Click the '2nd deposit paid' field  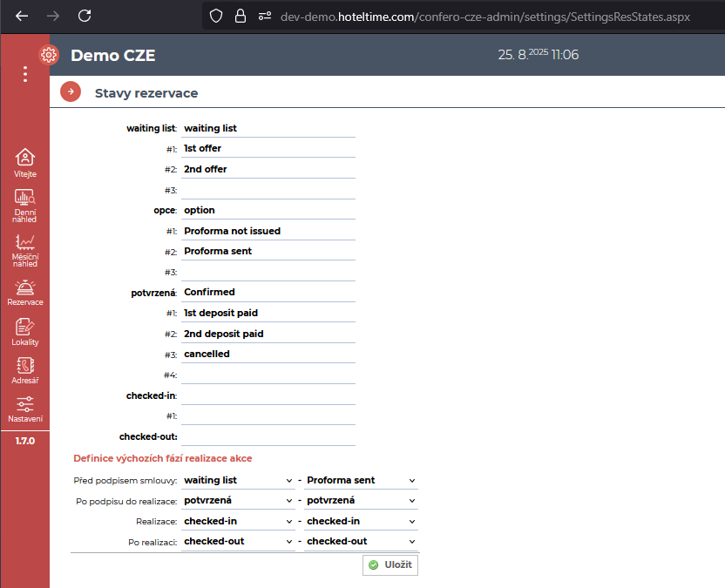[x=268, y=334]
